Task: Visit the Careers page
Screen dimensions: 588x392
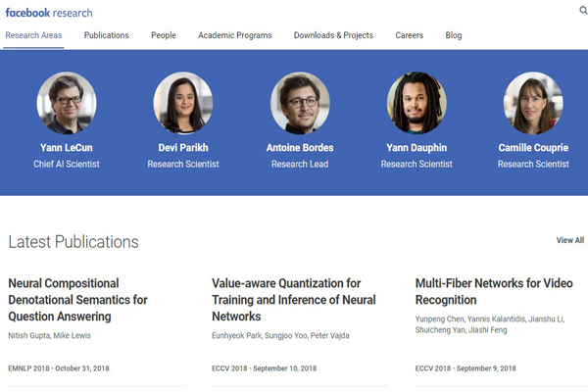Action: 409,35
